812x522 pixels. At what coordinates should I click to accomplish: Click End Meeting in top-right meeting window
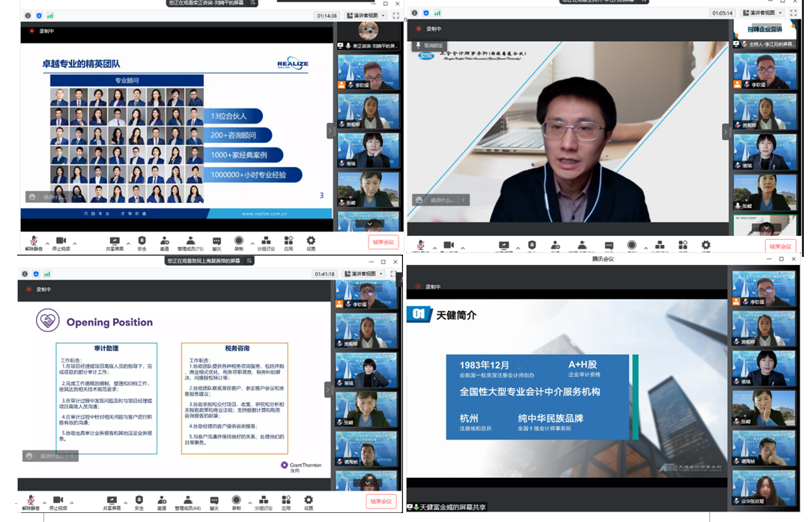[780, 246]
